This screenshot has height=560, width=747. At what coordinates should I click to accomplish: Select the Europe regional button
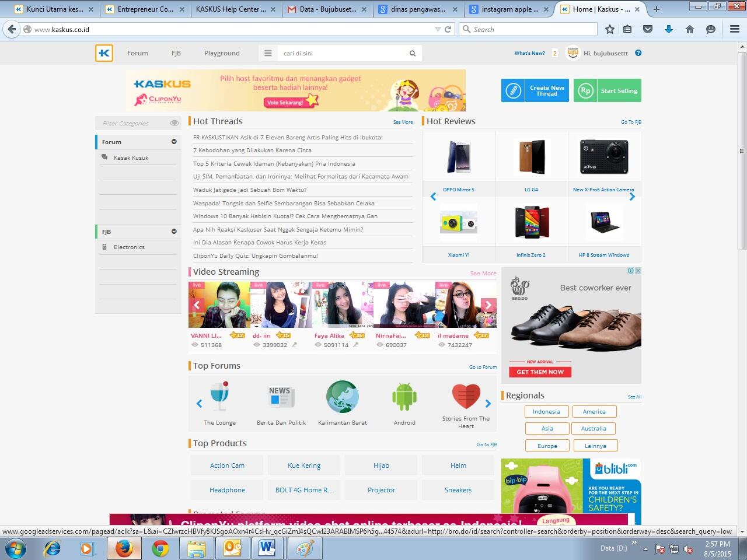point(547,446)
